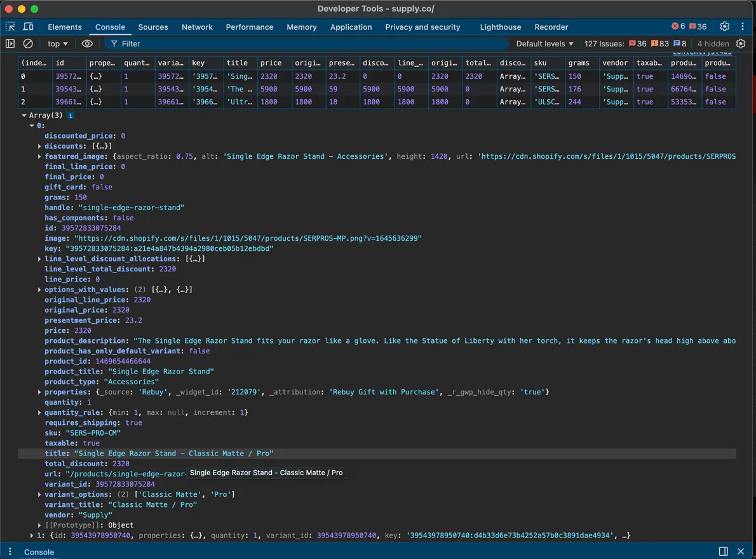Click the issues badge showing 36 in the tab bar

click(x=698, y=27)
